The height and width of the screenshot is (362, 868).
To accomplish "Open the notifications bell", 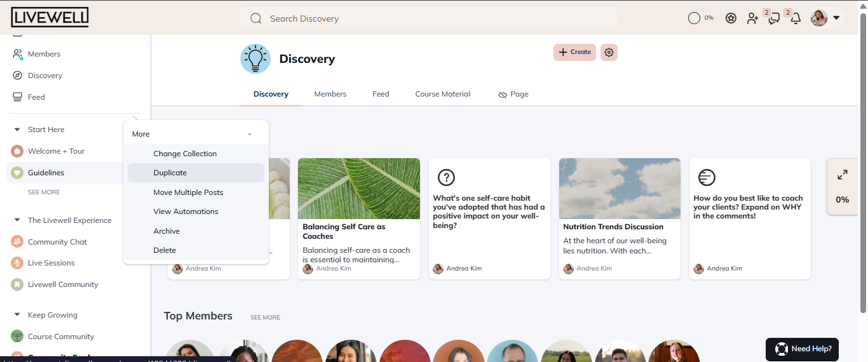I will pyautogui.click(x=796, y=19).
